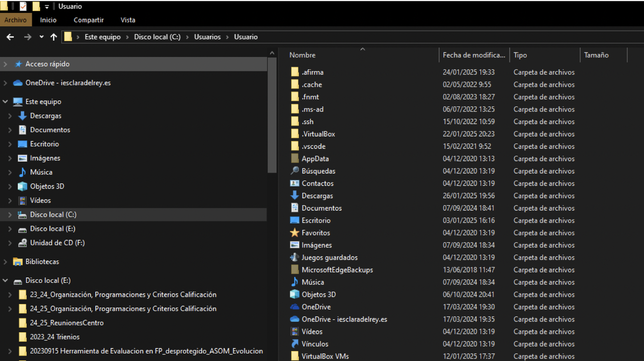
Task: Switch to the Inicio ribbon tab
Action: click(48, 20)
